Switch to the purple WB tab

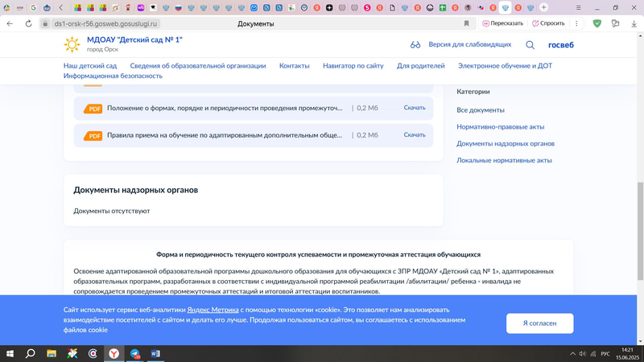140,7
